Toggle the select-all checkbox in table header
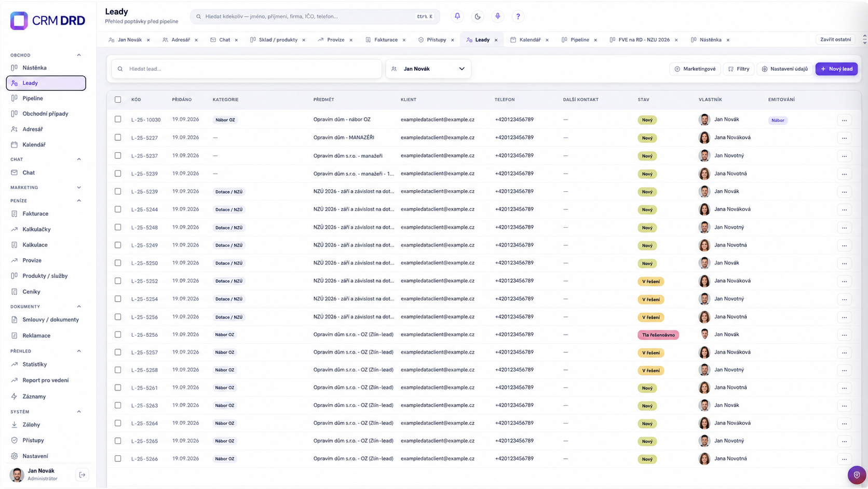 click(x=118, y=99)
